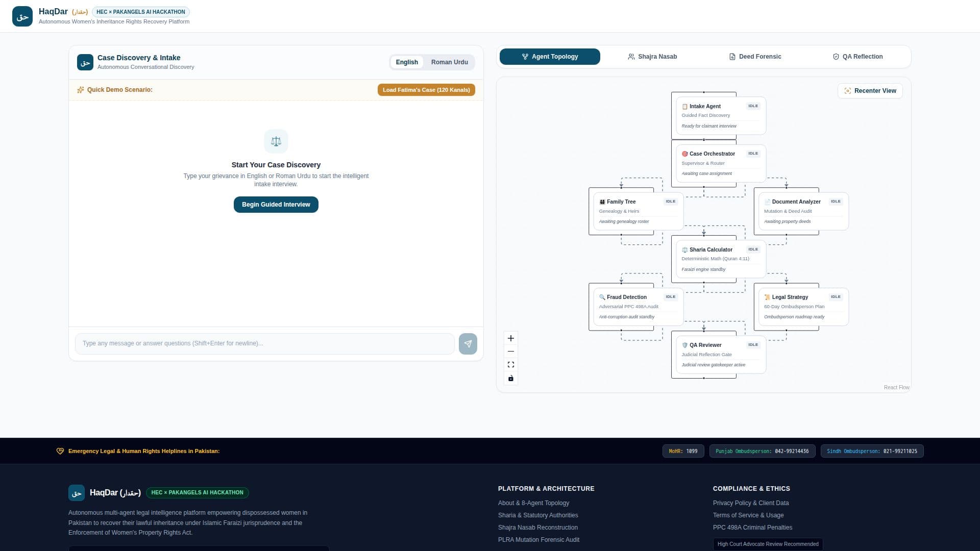Open Terms of Service & Usage link
980x551 pixels.
point(748,515)
